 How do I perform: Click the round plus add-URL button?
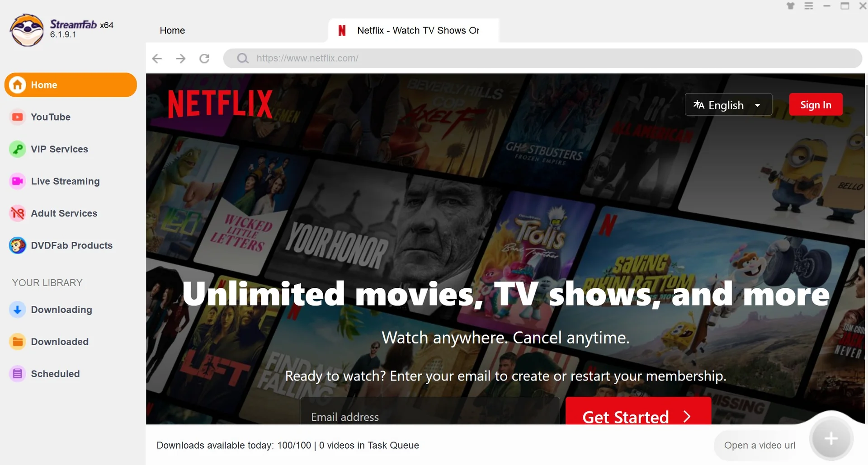click(831, 438)
